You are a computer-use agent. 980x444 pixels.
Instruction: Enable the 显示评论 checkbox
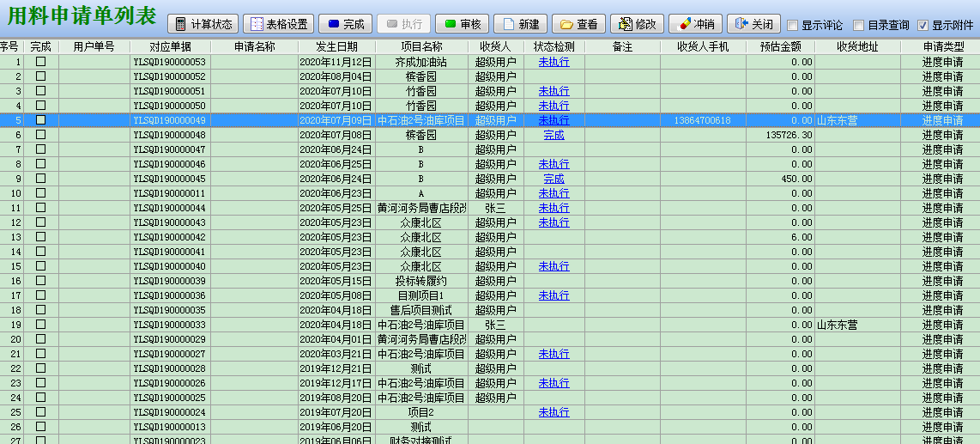793,26
